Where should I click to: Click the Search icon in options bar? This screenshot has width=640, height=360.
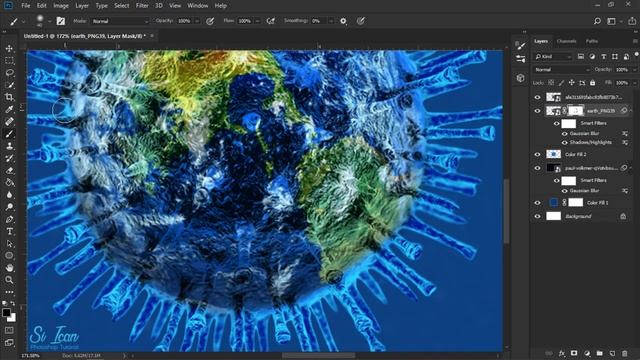(x=597, y=21)
